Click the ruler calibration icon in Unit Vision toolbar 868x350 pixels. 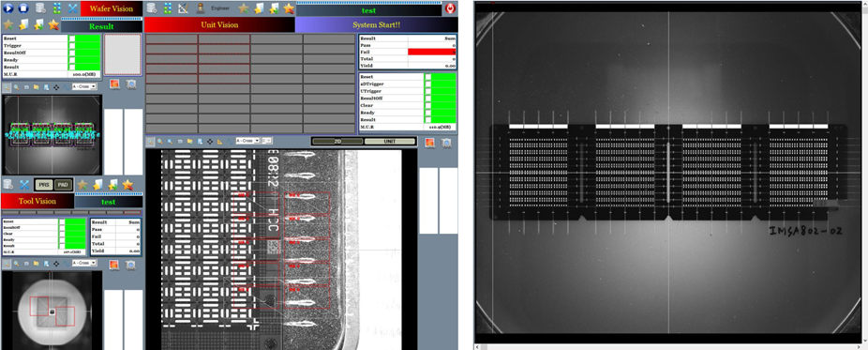pyautogui.click(x=184, y=8)
